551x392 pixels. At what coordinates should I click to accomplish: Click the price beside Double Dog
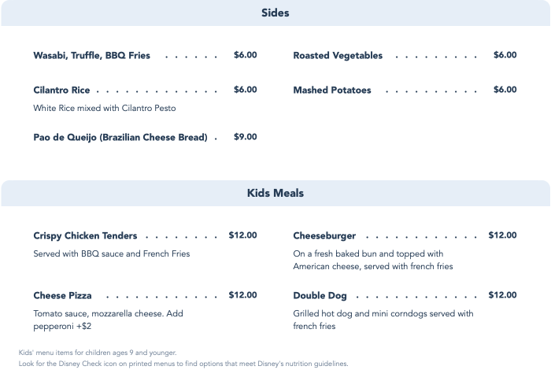pos(502,295)
